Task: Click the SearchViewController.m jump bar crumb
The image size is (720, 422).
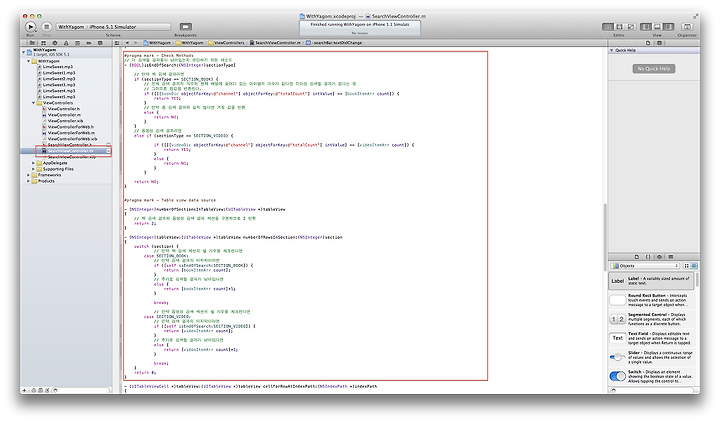Action: tap(275, 43)
